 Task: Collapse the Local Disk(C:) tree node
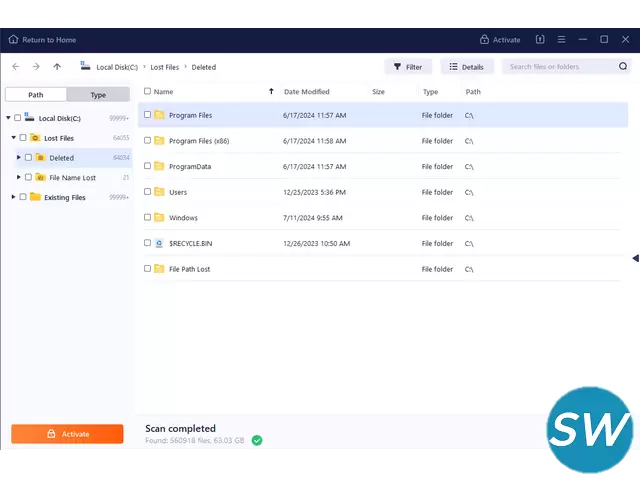(8, 118)
